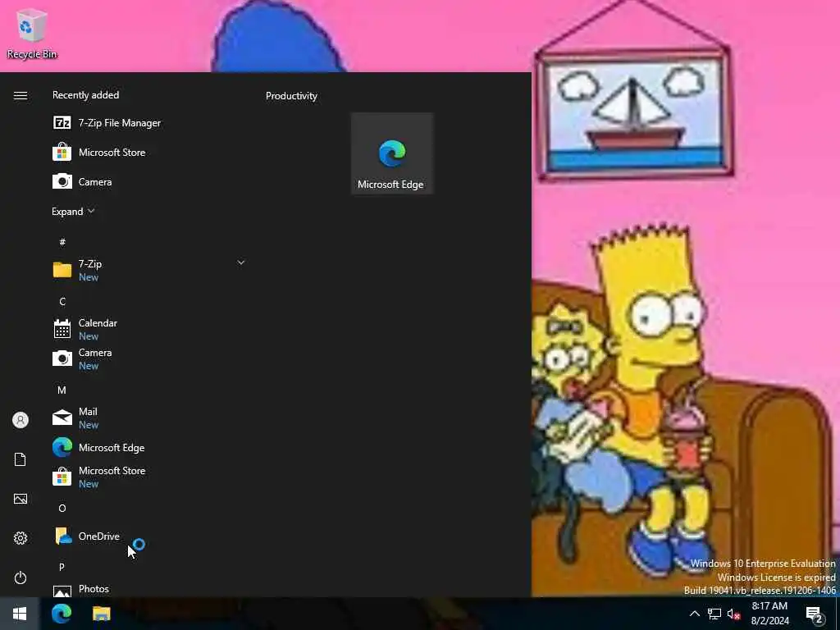Click the Power button in Start sidebar

(21, 577)
